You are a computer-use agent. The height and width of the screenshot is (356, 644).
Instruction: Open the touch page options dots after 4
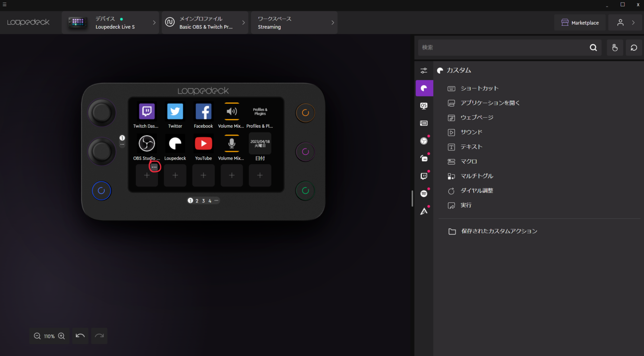coord(216,200)
